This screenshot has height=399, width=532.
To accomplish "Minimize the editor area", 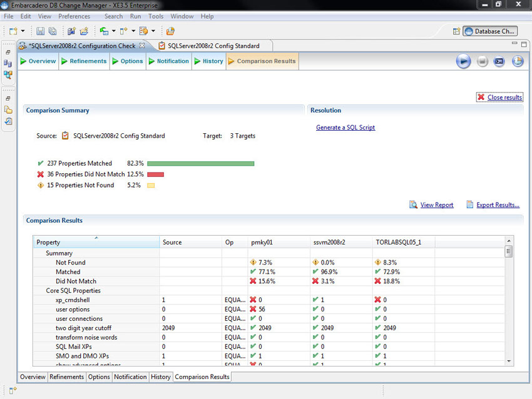I will pyautogui.click(x=514, y=43).
